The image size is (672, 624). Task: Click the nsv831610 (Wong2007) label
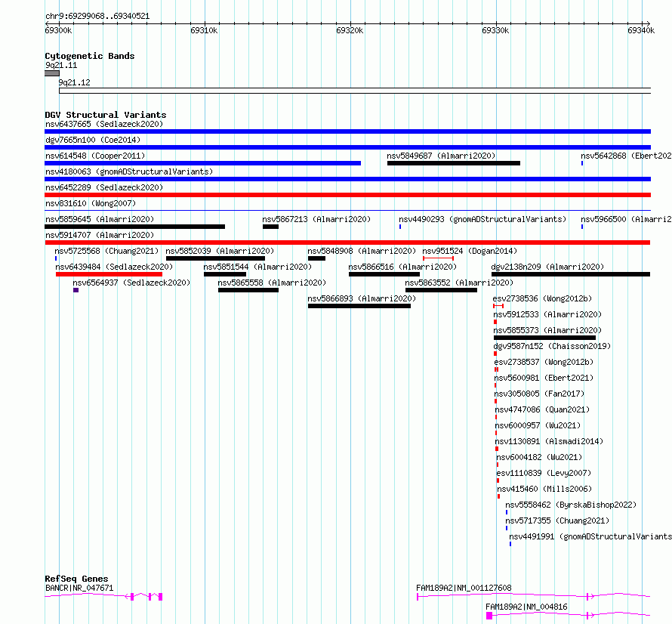coord(91,203)
